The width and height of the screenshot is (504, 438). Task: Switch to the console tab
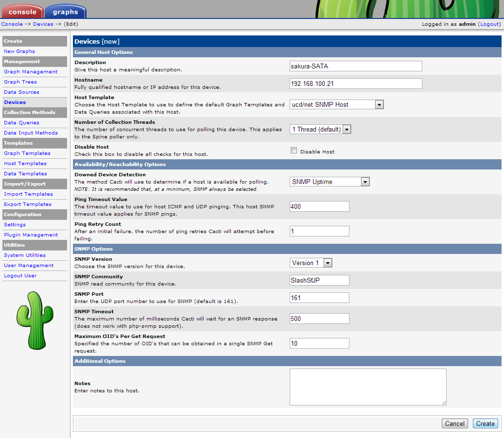click(22, 12)
